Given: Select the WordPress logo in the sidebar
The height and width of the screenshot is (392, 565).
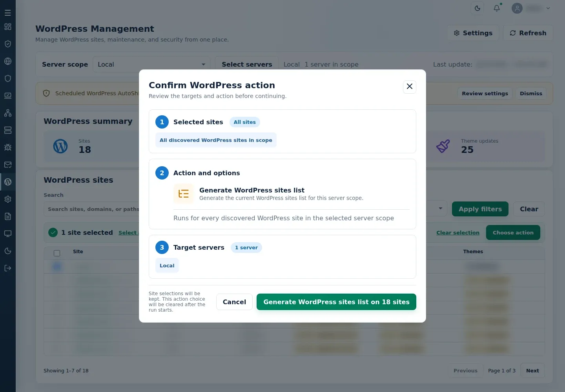Looking at the screenshot, I should [8, 182].
